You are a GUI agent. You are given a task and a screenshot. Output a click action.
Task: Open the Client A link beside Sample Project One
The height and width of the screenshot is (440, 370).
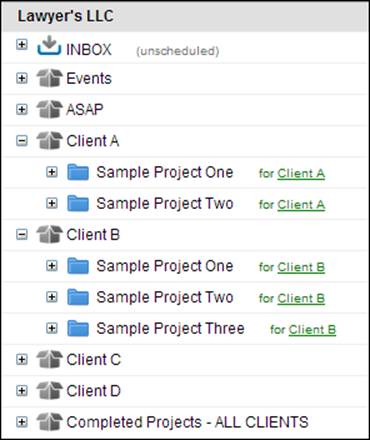pos(301,173)
